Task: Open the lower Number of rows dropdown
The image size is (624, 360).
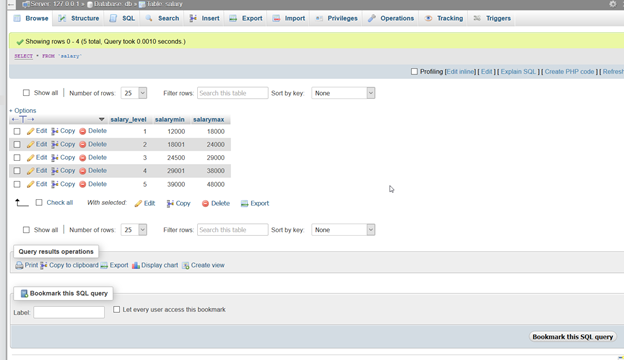Action: pyautogui.click(x=134, y=230)
